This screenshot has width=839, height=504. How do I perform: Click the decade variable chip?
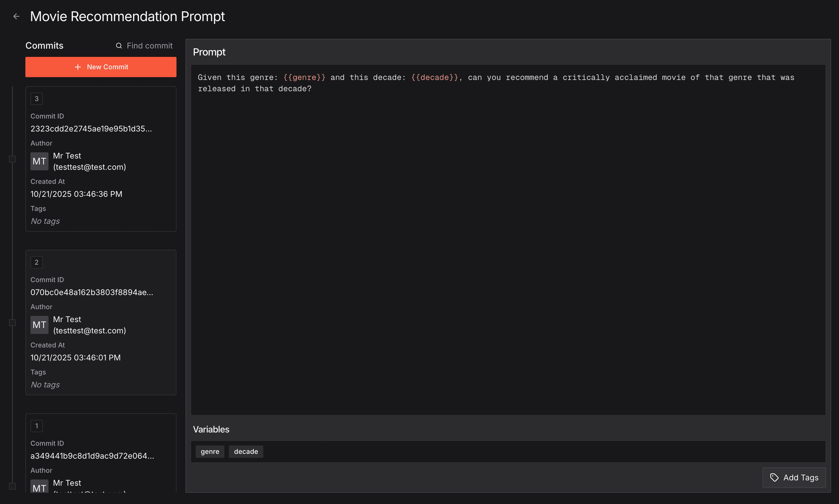tap(246, 451)
